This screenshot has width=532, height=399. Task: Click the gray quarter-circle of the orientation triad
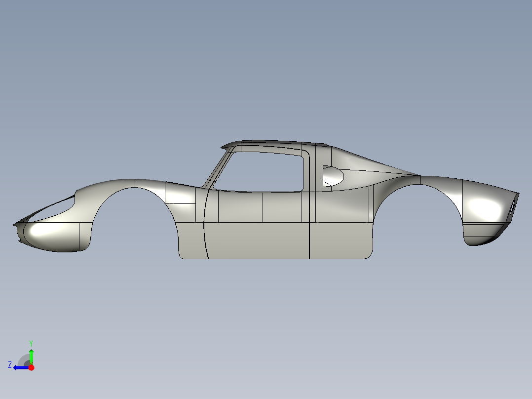click(23, 359)
